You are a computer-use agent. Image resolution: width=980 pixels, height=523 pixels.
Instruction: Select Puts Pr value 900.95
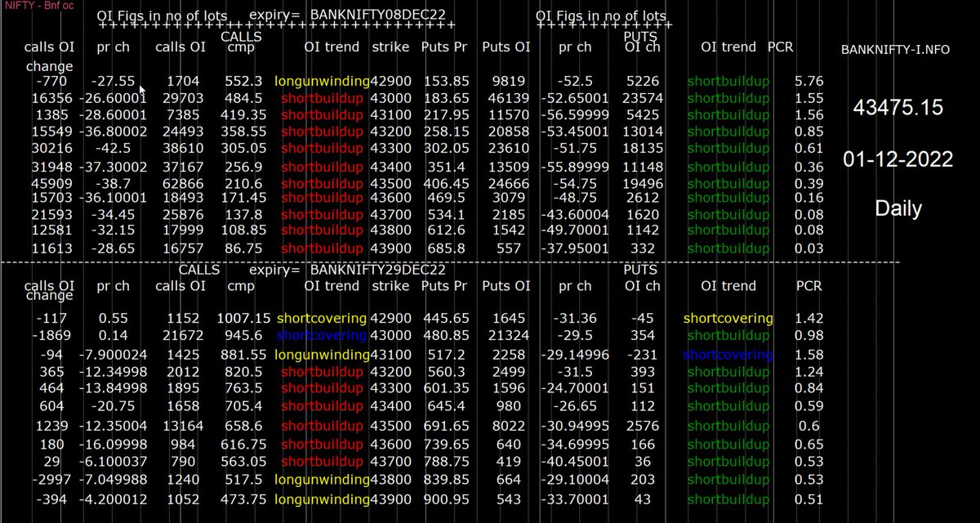(x=445, y=500)
